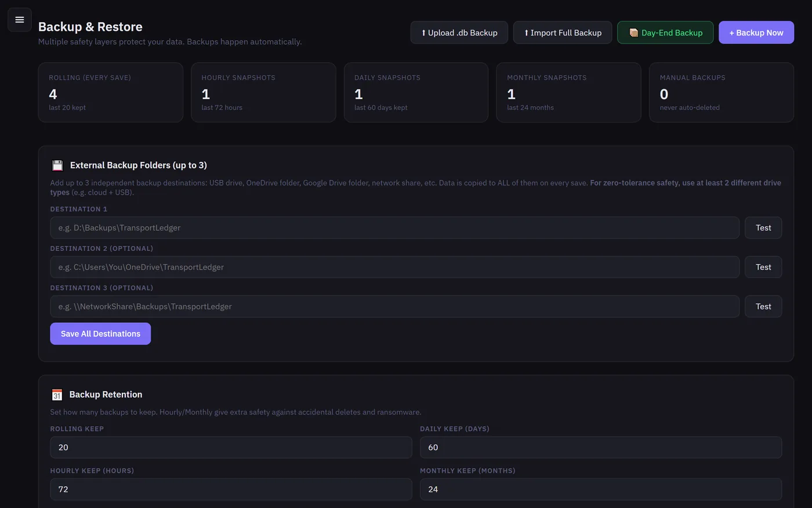Save All Destinations
The image size is (812, 508).
point(100,334)
